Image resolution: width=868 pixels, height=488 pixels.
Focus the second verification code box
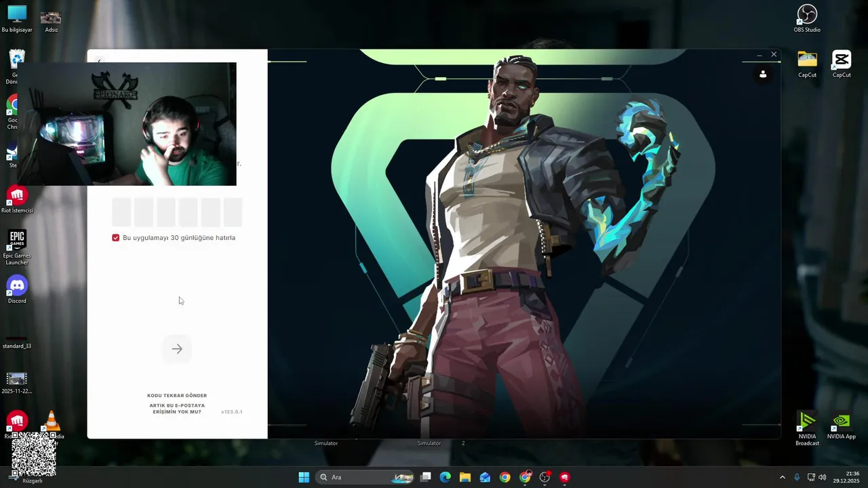point(144,212)
